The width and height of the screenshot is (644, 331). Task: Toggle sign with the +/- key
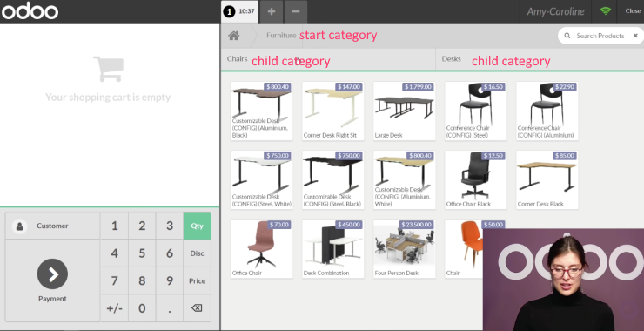coord(115,308)
